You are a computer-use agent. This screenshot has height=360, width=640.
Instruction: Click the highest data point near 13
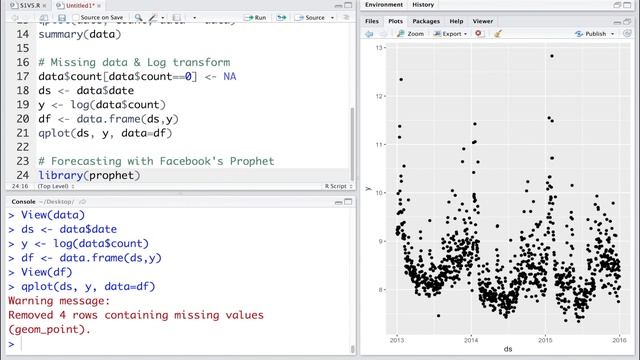coord(552,56)
